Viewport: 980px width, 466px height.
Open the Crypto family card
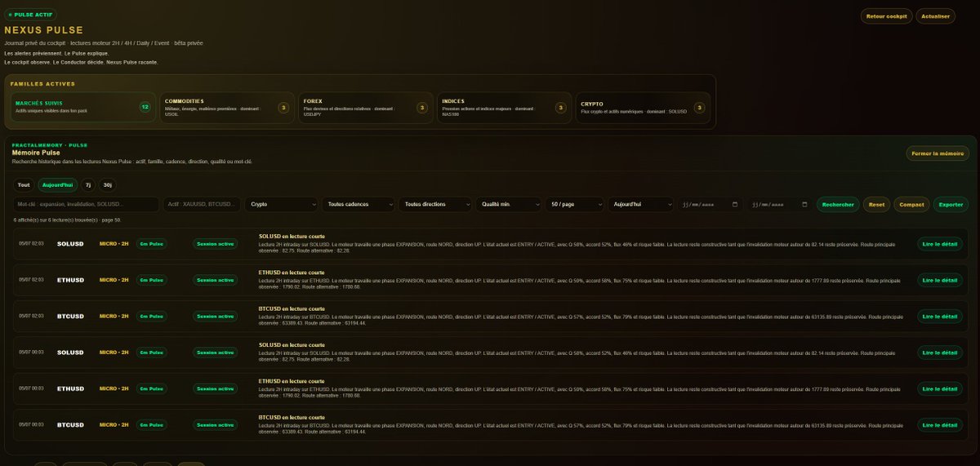pos(643,107)
